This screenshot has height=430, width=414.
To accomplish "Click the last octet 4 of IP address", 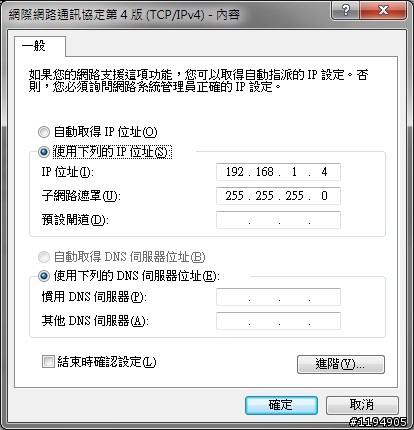I will pyautogui.click(x=324, y=172).
